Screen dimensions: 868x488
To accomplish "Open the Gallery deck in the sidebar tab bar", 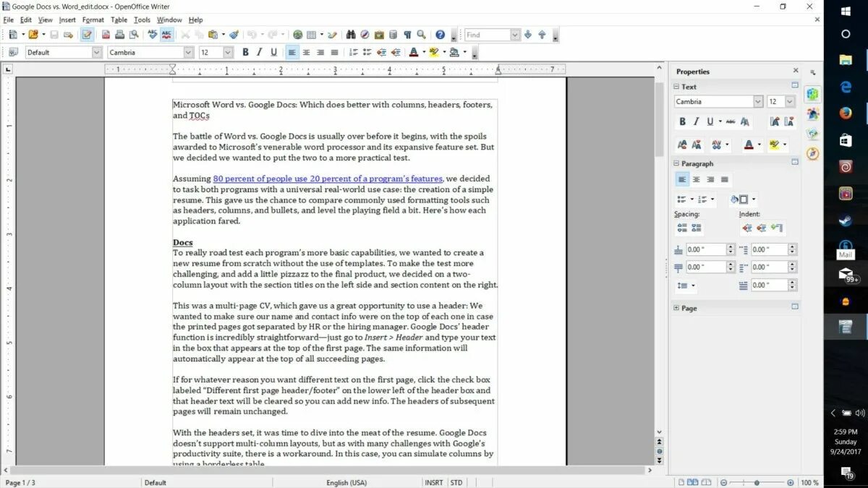I will tap(813, 134).
